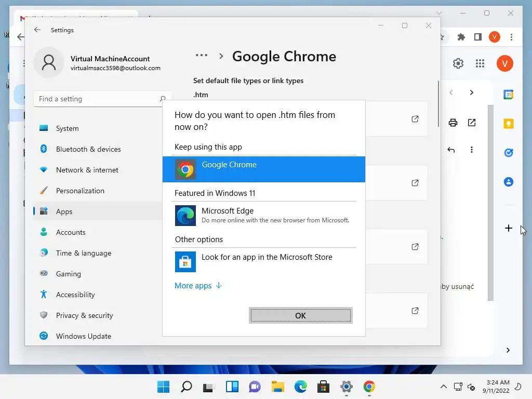The width and height of the screenshot is (532, 399).
Task: Open Google Calendar in the side panel
Action: click(x=508, y=95)
